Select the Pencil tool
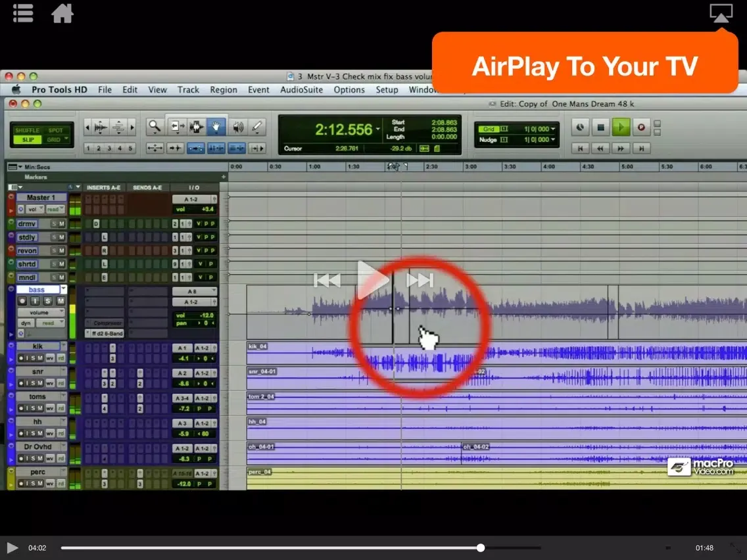747x560 pixels. point(256,127)
